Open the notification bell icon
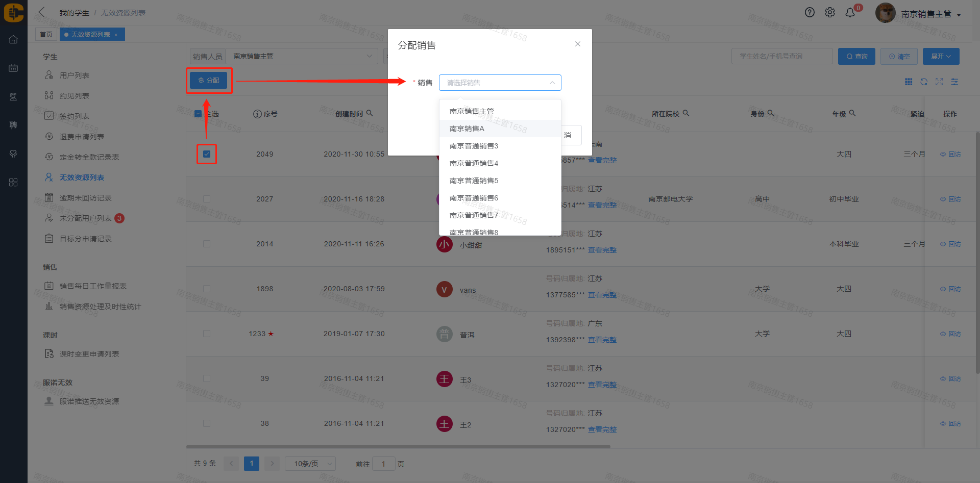The image size is (980, 483). point(850,13)
